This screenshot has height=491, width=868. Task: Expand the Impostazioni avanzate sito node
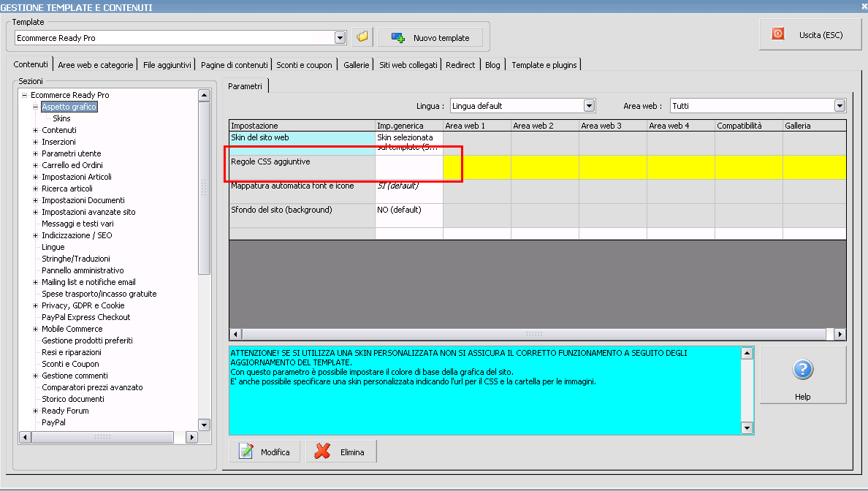(x=35, y=212)
